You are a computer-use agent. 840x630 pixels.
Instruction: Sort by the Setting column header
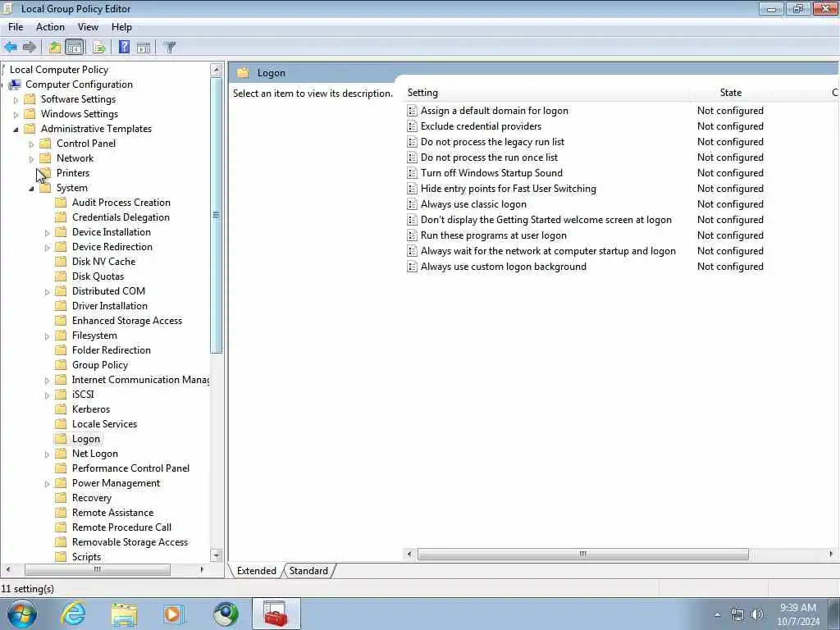[547, 93]
